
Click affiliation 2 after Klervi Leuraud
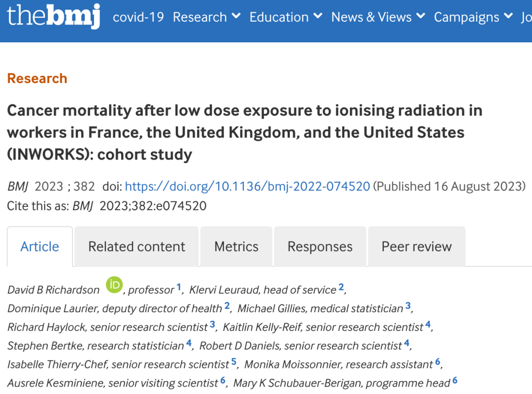[341, 287]
